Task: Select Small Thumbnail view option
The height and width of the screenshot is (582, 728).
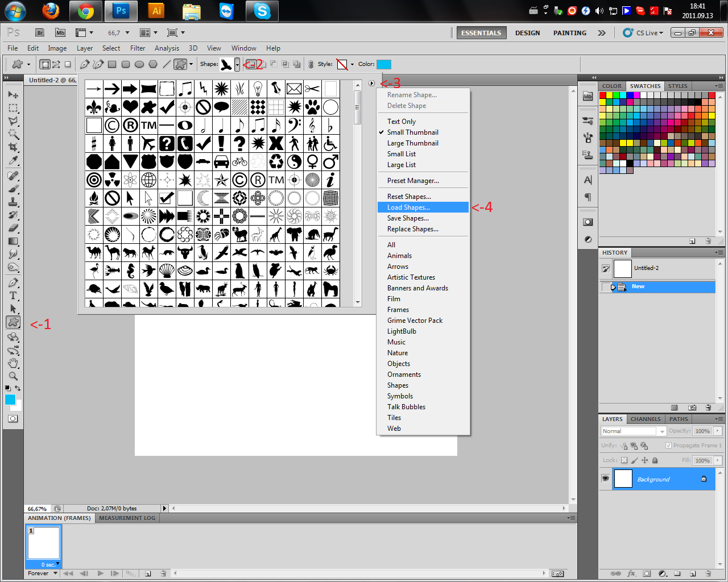Action: click(412, 132)
